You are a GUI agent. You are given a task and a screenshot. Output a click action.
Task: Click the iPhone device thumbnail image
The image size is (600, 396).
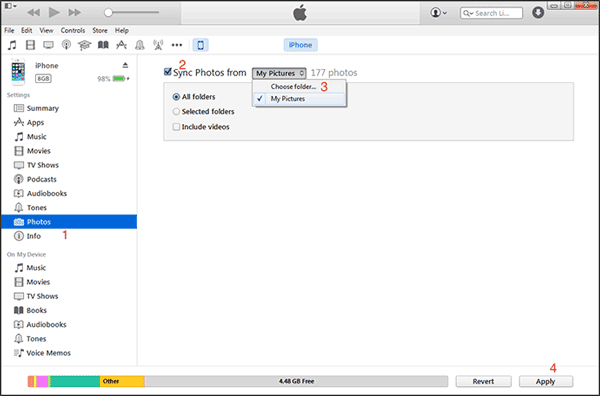(x=18, y=72)
